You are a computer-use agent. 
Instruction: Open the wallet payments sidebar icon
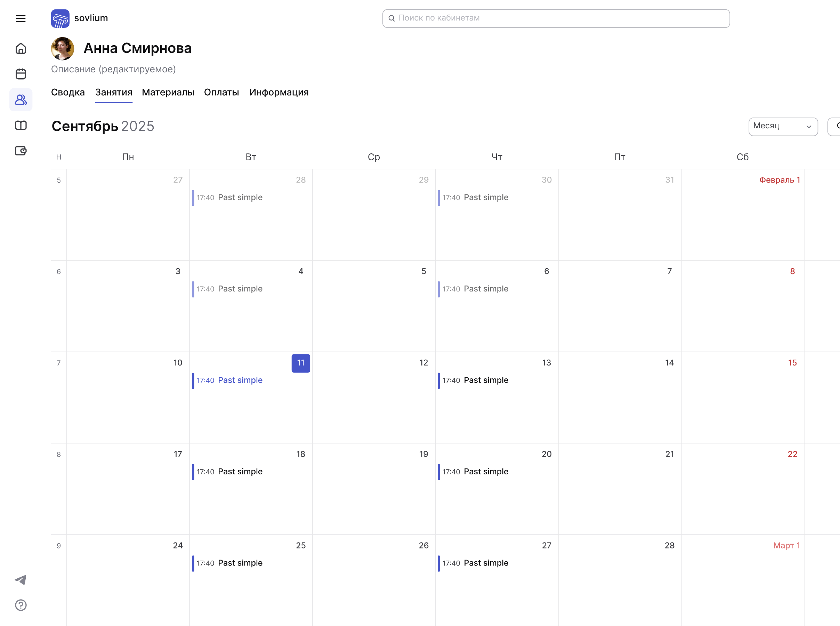point(21,151)
